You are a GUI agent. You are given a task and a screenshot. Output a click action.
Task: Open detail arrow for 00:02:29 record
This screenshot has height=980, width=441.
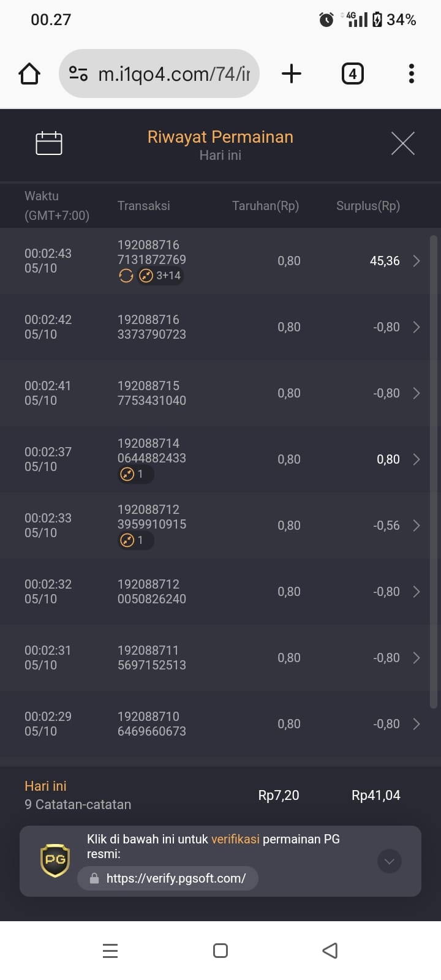417,724
